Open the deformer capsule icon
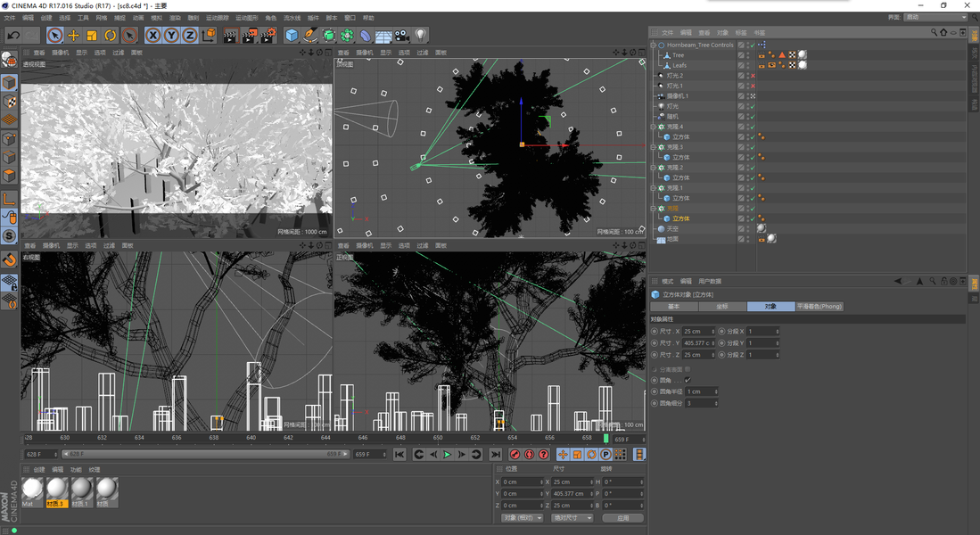The image size is (980, 535). pos(366,36)
